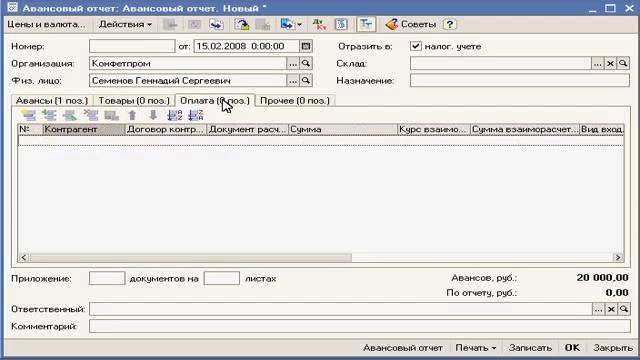Click Закрыть button
Image resolution: width=640 pixels, height=360 pixels.
click(613, 348)
